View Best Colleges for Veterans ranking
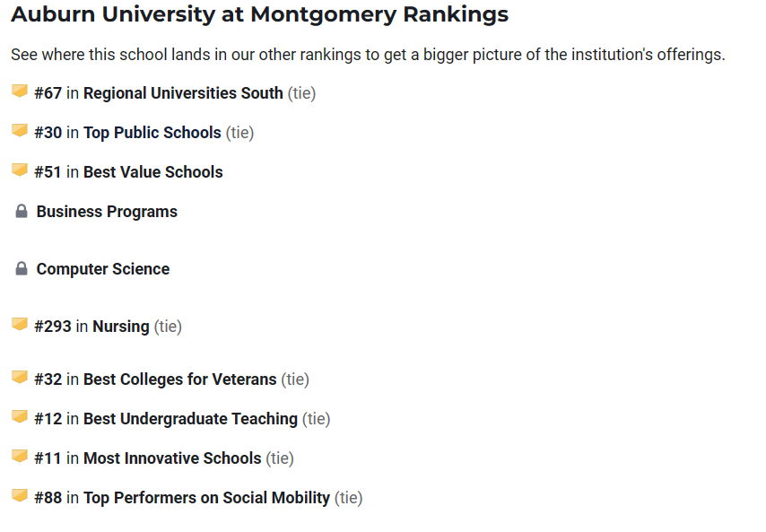 [x=179, y=379]
